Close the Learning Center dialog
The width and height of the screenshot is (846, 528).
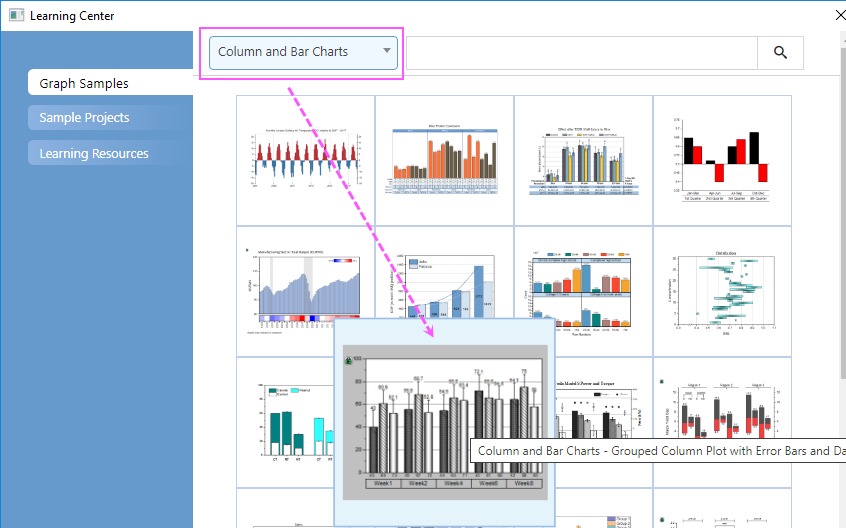click(840, 15)
